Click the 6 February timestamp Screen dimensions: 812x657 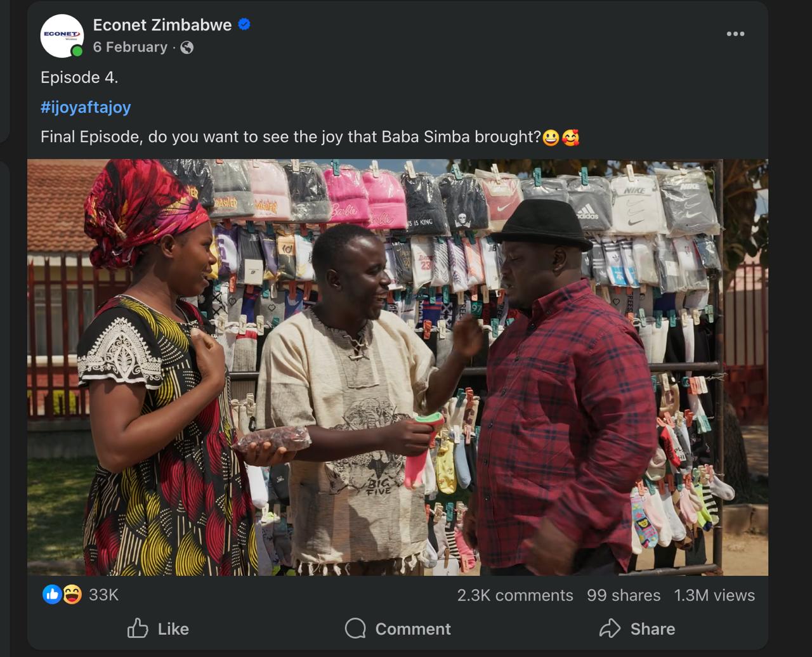[130, 48]
